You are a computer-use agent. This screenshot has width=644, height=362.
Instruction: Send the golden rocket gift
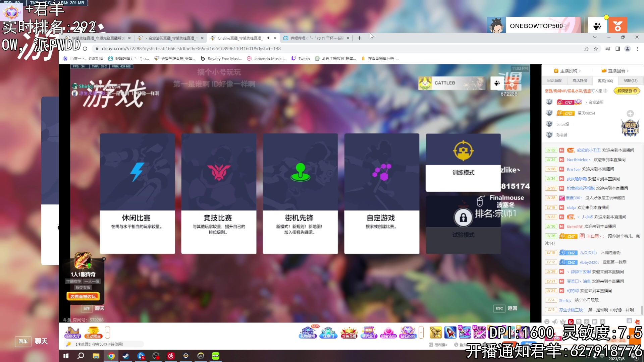pyautogui.click(x=436, y=332)
